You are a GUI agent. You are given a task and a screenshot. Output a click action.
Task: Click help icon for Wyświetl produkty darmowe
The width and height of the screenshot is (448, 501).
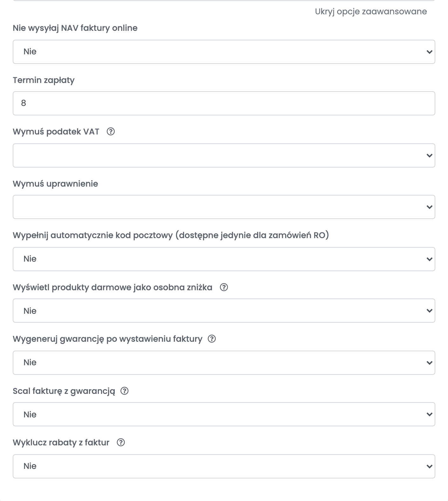(224, 287)
